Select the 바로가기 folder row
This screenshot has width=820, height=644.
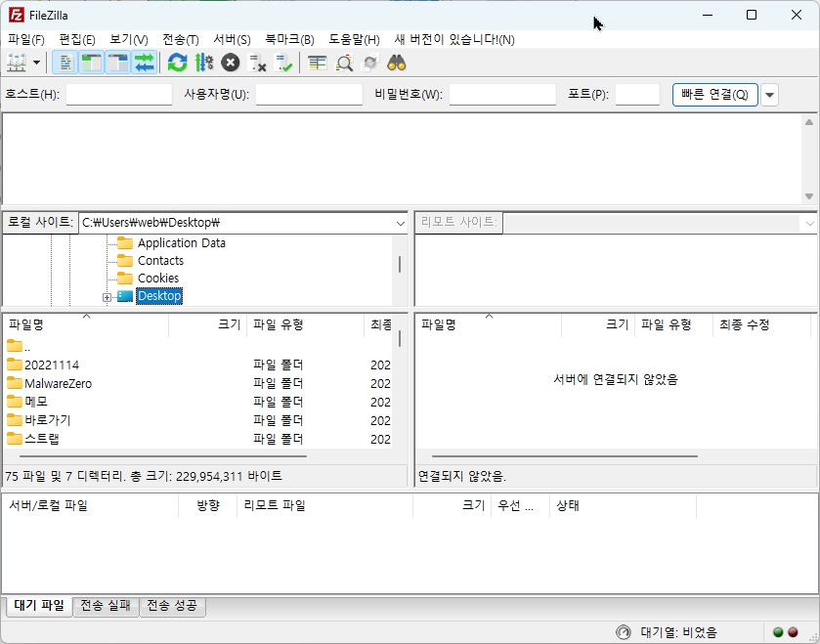(198, 420)
